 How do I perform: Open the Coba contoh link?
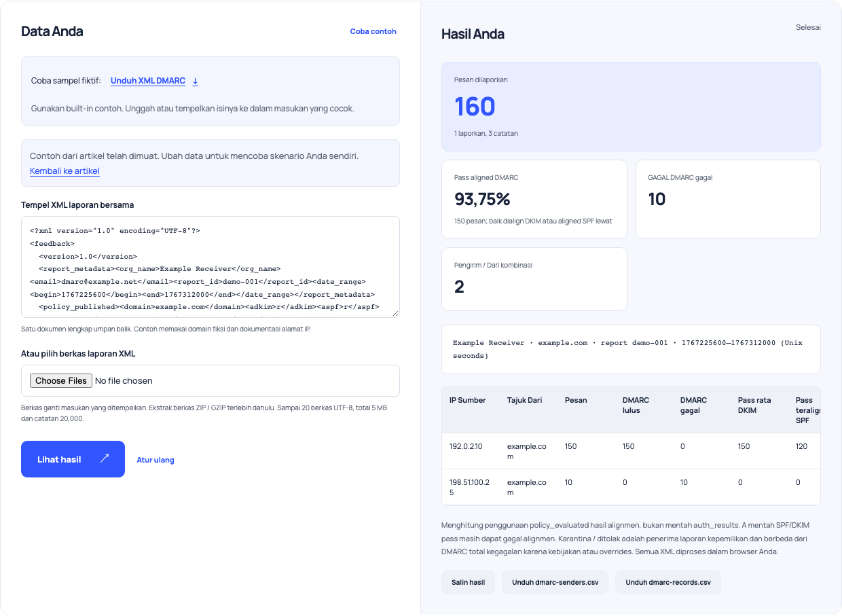[373, 31]
